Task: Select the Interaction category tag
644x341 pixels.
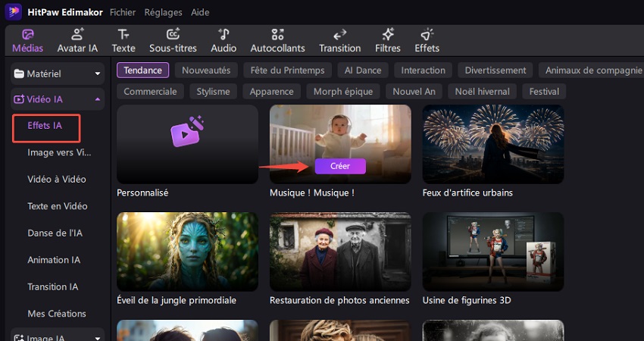Action: click(x=423, y=70)
